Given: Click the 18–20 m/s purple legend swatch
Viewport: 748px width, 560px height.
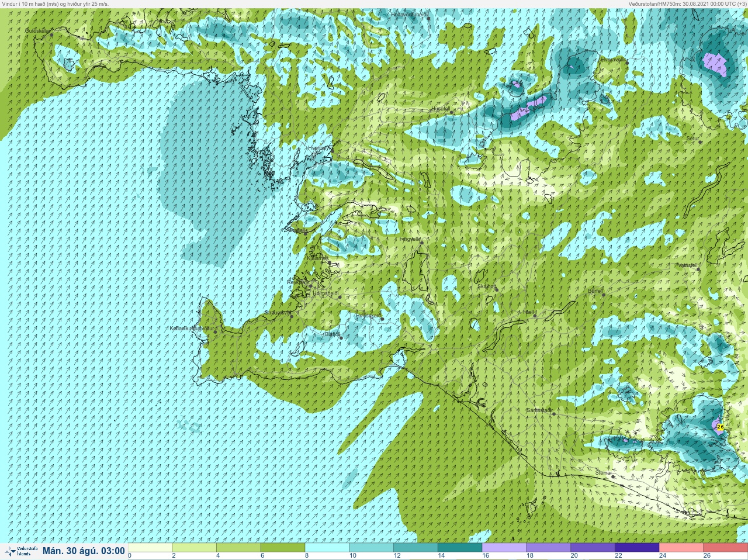Looking at the screenshot, I should (x=548, y=548).
